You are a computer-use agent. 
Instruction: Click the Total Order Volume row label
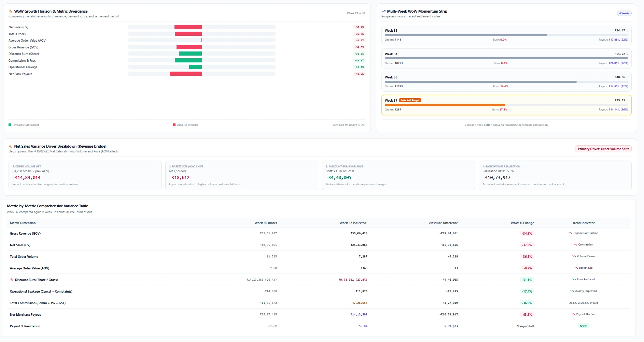click(24, 257)
